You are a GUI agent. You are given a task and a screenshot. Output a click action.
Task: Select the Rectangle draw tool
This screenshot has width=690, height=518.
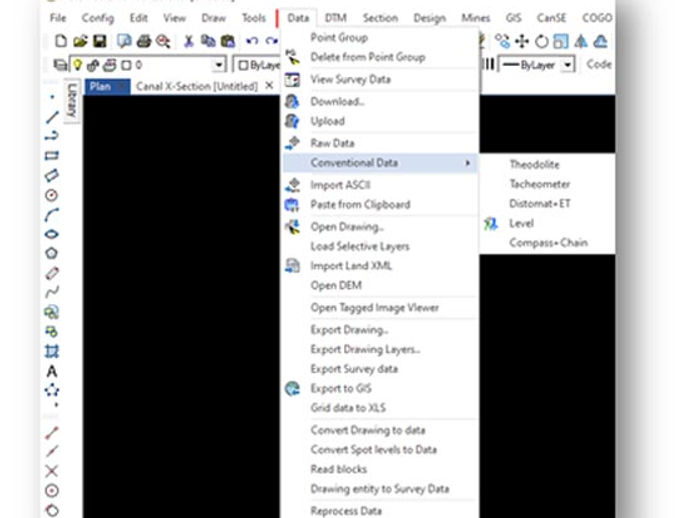point(51,155)
